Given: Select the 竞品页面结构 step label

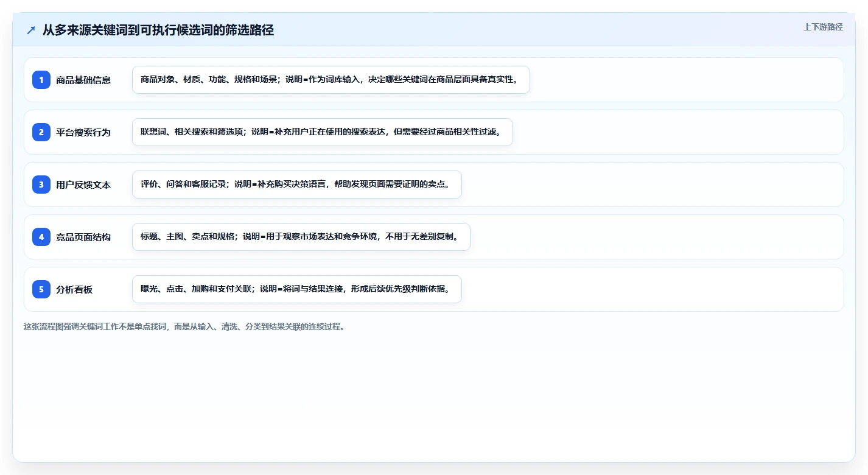Looking at the screenshot, I should [83, 237].
